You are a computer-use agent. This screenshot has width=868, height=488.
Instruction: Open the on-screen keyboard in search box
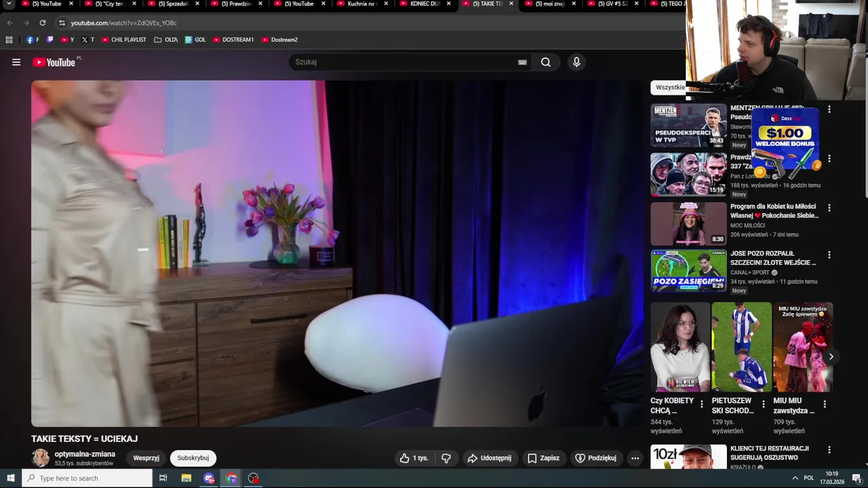point(522,62)
